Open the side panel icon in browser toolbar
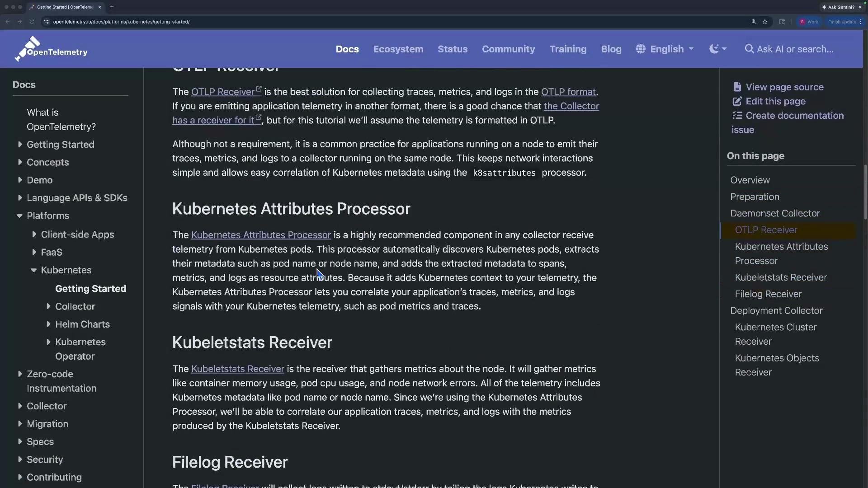This screenshot has height=488, width=868. 782,22
